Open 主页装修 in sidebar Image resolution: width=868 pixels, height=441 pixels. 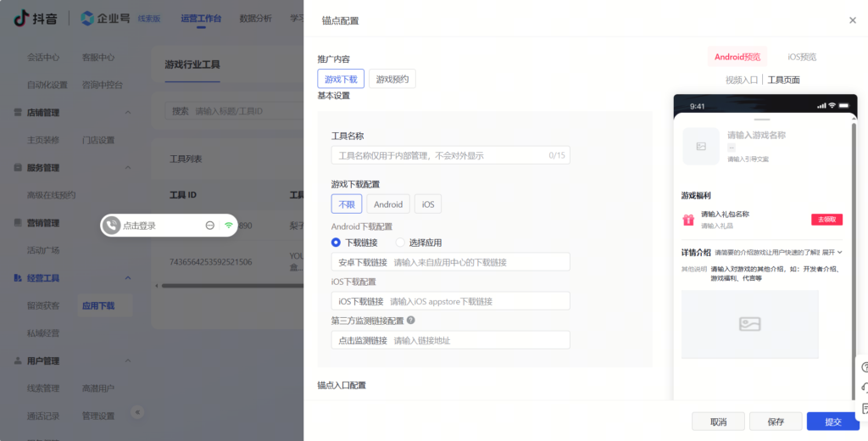(x=43, y=140)
